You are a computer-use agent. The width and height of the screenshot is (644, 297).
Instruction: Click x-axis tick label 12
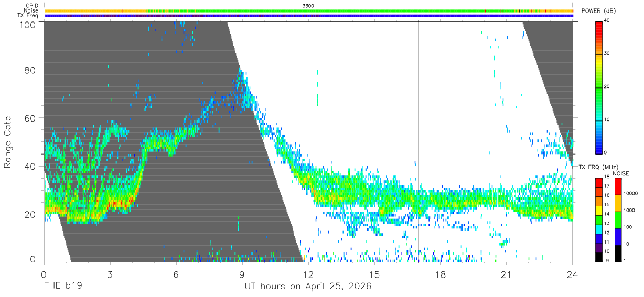click(308, 274)
